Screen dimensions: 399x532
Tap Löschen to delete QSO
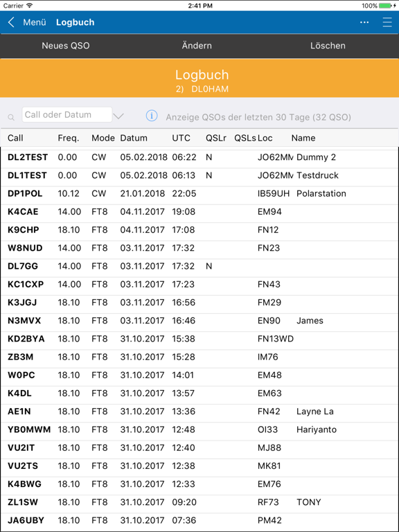tap(328, 46)
